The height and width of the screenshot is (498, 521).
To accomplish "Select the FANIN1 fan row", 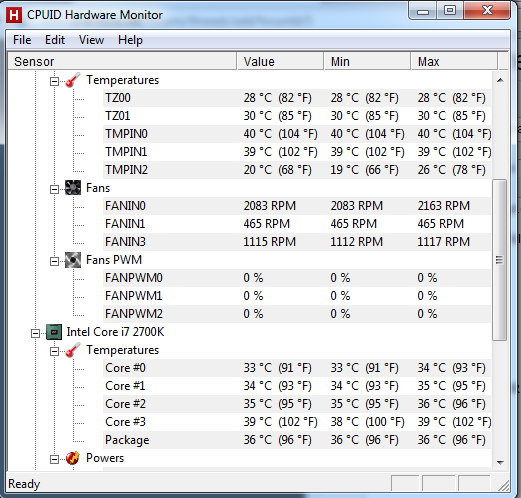I will (297, 224).
